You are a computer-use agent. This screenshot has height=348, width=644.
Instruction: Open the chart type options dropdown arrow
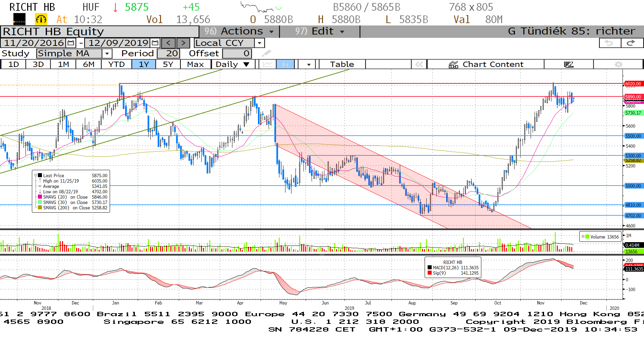(309, 64)
